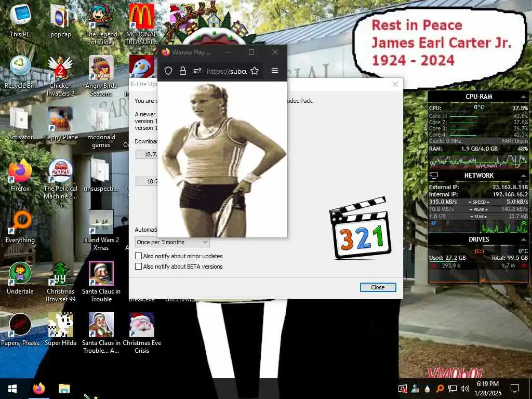Open the mcdonald games folder
The height and width of the screenshot is (399, 532).
click(101, 128)
